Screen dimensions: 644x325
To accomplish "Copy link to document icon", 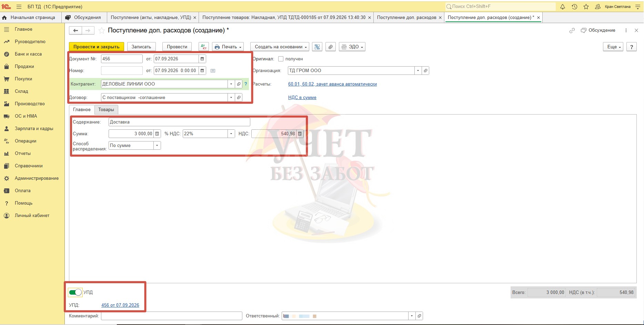I will pos(572,30).
